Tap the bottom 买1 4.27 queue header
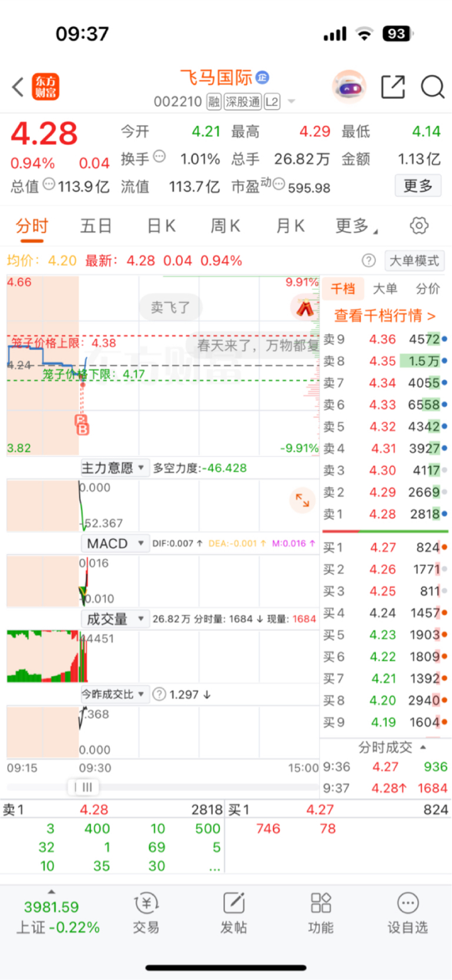 pos(338,810)
